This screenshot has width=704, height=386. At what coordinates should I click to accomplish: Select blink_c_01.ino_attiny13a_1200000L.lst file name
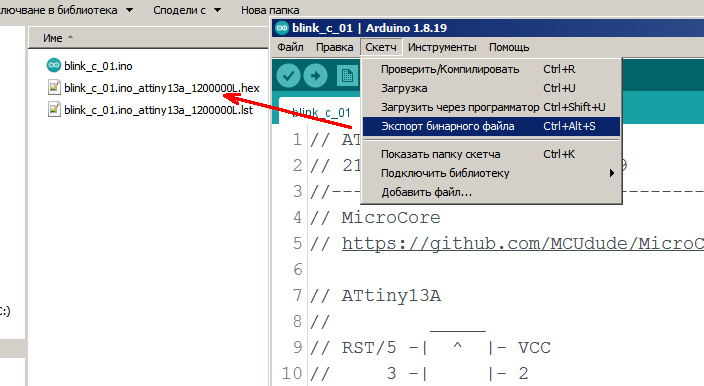(158, 110)
